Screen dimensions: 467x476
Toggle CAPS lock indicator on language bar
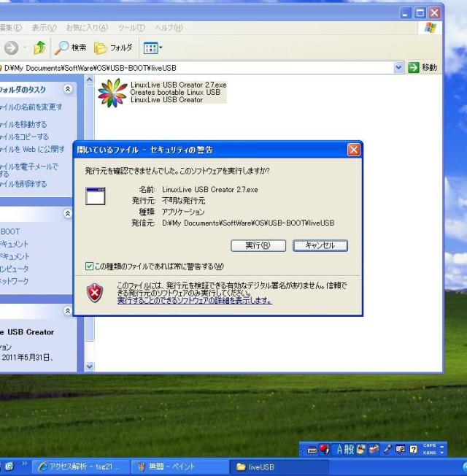point(429,446)
